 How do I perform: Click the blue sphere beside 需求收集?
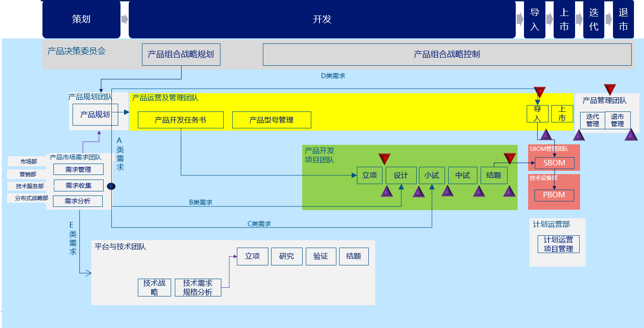[x=111, y=186]
